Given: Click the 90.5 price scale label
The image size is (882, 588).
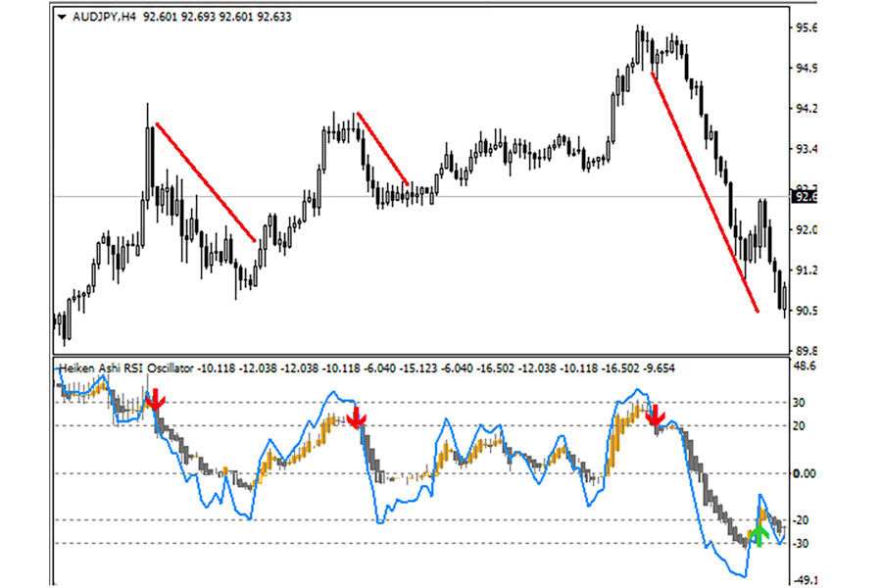Looking at the screenshot, I should tap(808, 311).
